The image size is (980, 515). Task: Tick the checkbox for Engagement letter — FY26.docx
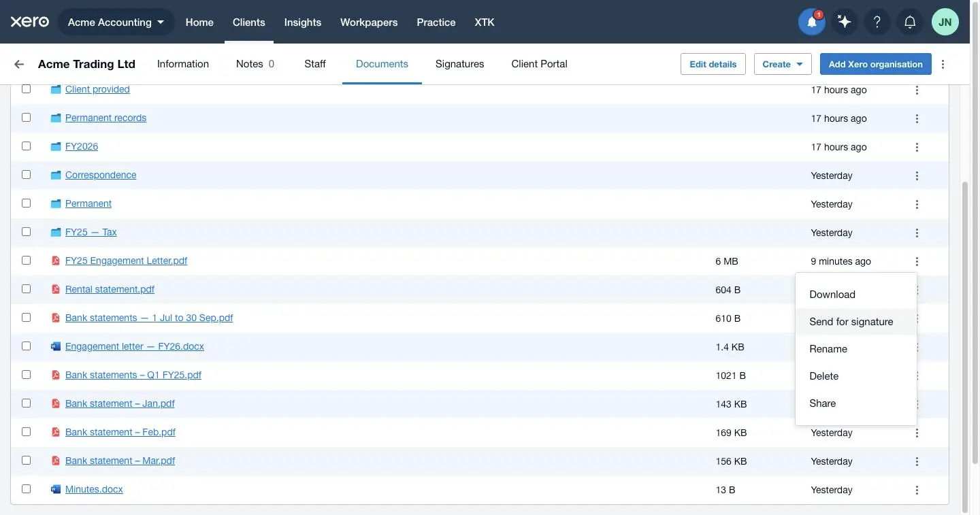[26, 346]
